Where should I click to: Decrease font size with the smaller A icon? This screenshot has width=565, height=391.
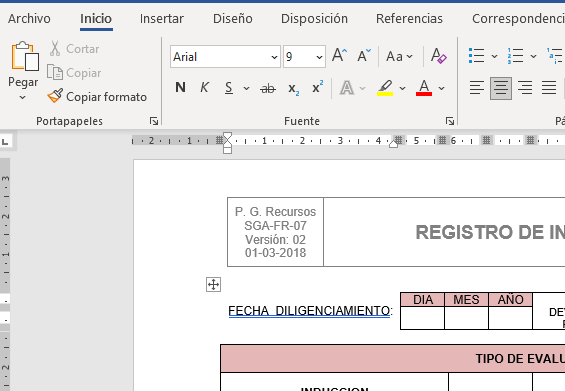[x=364, y=56]
